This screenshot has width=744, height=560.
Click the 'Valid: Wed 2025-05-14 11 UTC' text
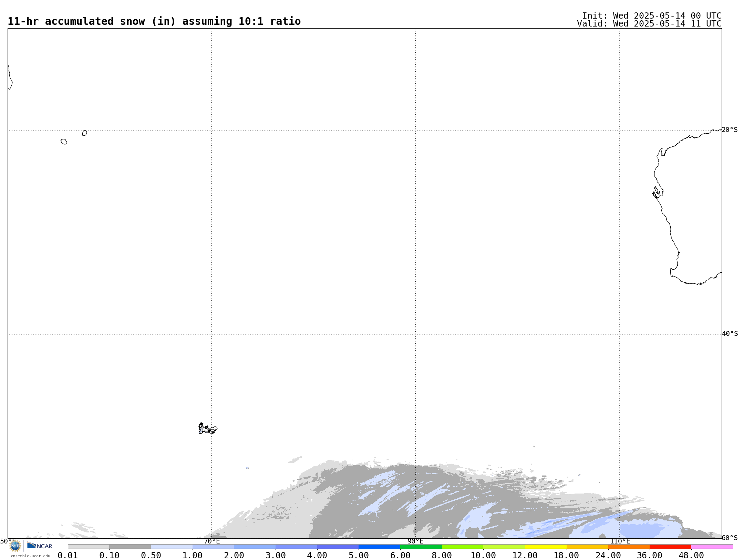[649, 24]
